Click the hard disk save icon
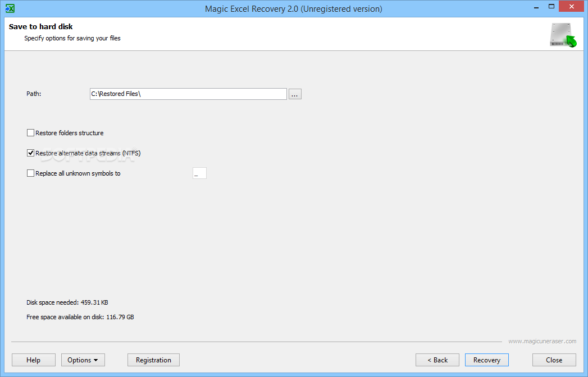The height and width of the screenshot is (377, 588). coord(563,35)
